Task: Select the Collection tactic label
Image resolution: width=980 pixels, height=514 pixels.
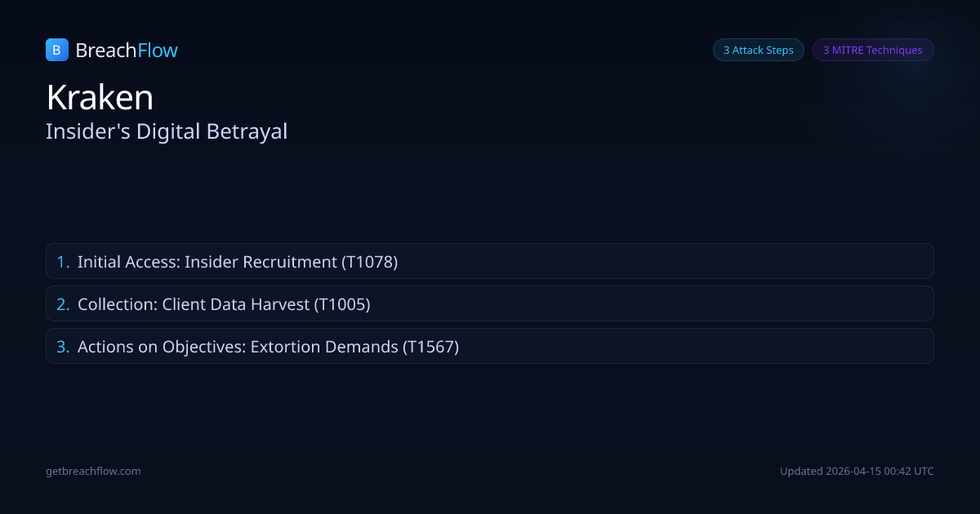Action: pyautogui.click(x=116, y=304)
